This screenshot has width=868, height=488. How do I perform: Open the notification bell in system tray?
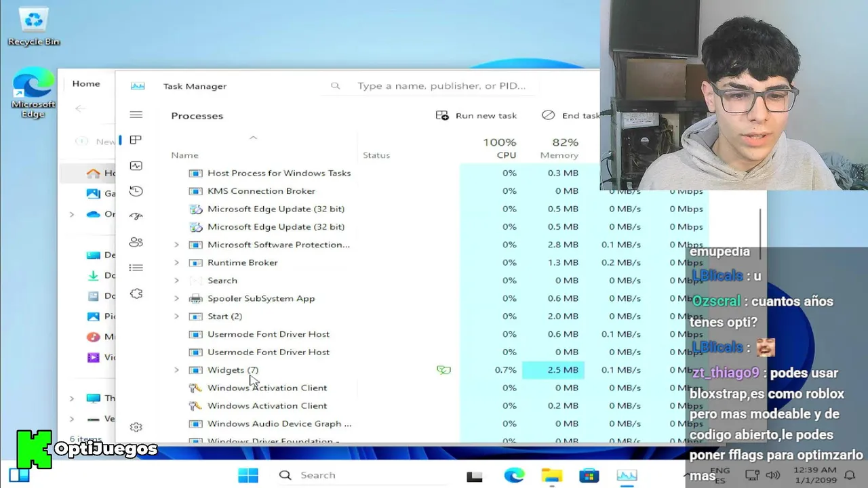click(849, 475)
